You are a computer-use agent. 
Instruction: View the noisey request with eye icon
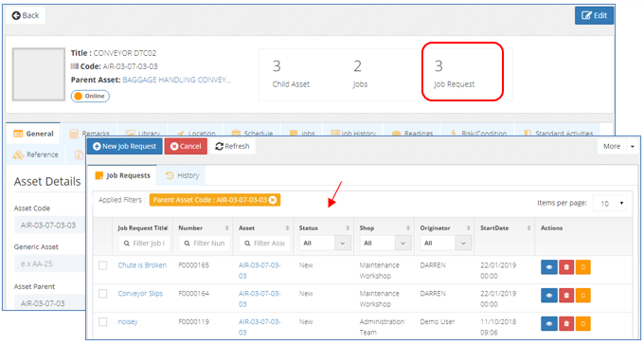(548, 324)
